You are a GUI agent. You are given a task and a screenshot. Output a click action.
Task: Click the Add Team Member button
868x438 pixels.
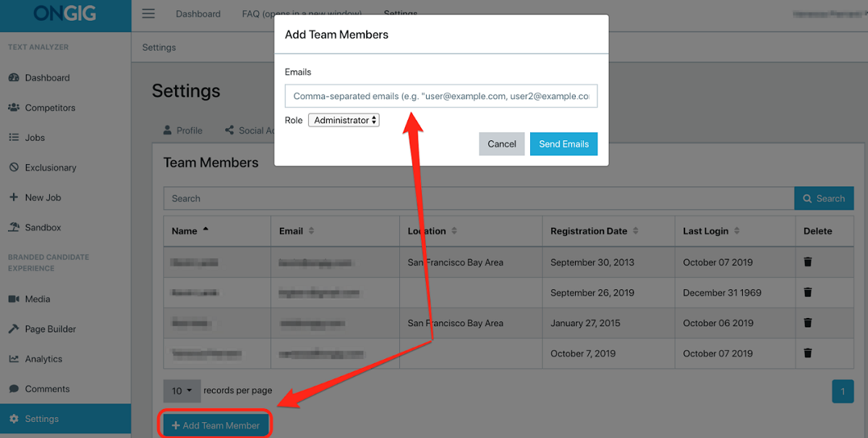[216, 426]
